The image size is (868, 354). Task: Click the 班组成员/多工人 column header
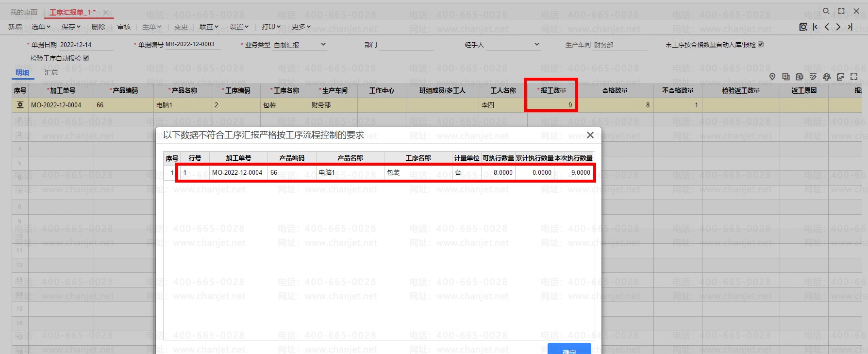442,90
